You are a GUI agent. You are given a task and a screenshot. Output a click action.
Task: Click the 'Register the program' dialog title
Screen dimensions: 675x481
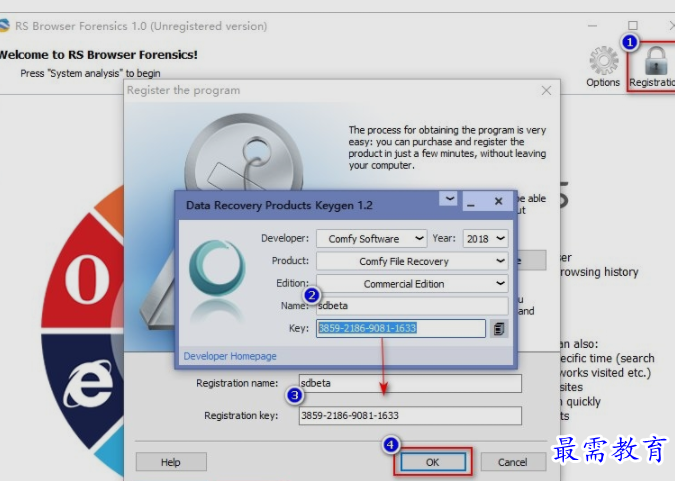[x=183, y=90]
